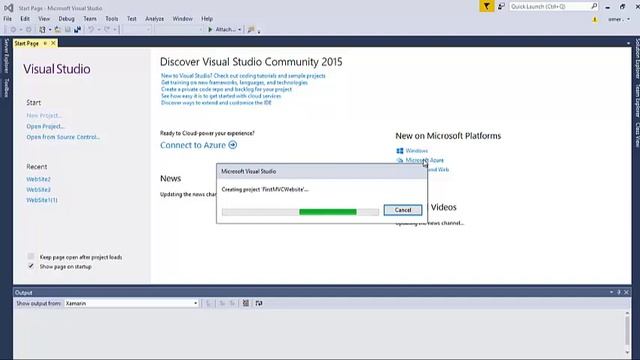Viewport: 640px width, 360px height.
Task: Expand the Attach button dropdown arrow
Action: coord(239,30)
